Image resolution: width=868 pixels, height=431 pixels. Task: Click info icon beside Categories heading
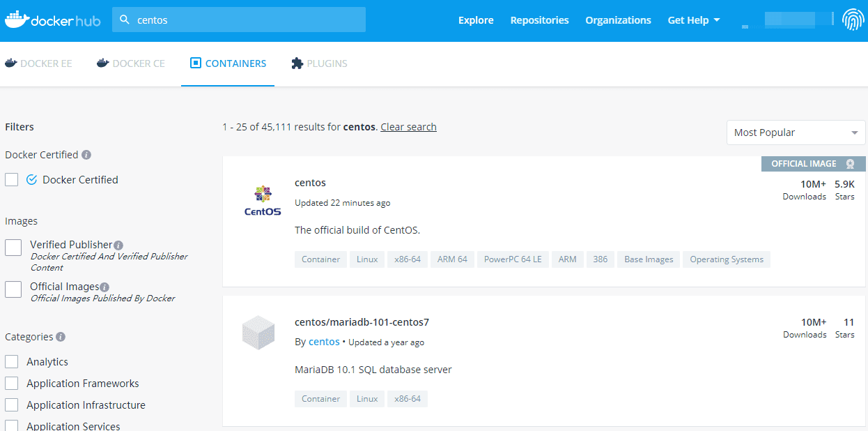pyautogui.click(x=61, y=337)
